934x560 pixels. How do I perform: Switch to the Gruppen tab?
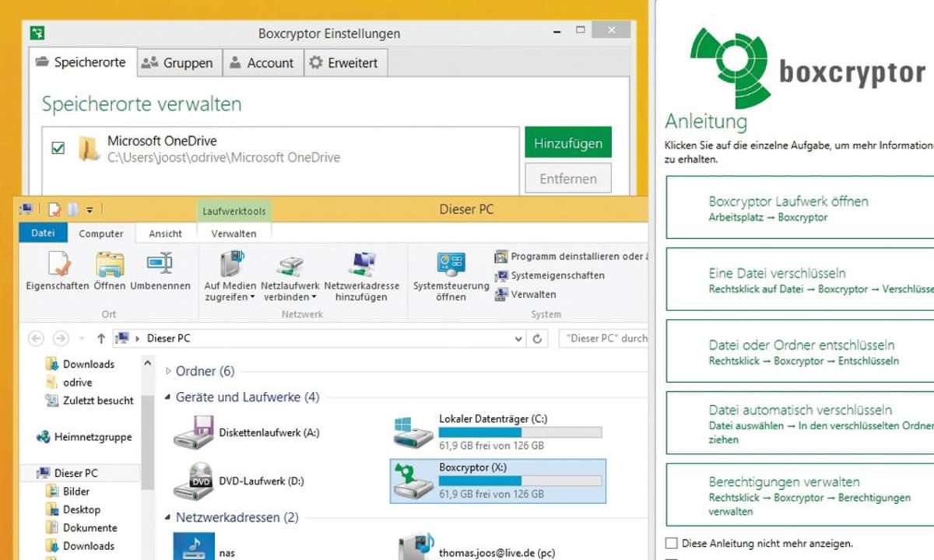(x=179, y=63)
